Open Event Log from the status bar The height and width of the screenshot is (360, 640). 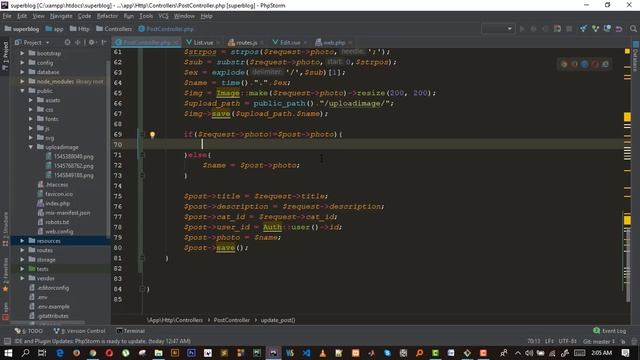pyautogui.click(x=609, y=331)
